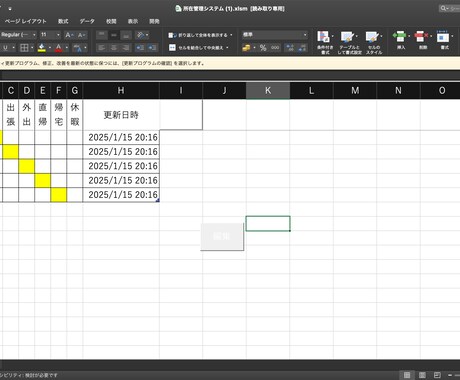The width and height of the screenshot is (460, 380).
Task: Click the check for updates link in yellow bar
Action: click(146, 63)
